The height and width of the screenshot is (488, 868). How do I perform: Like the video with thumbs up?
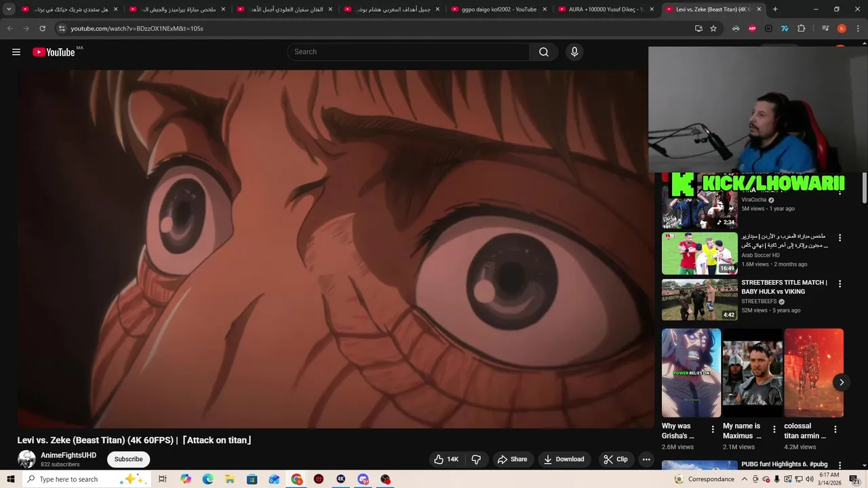point(446,460)
